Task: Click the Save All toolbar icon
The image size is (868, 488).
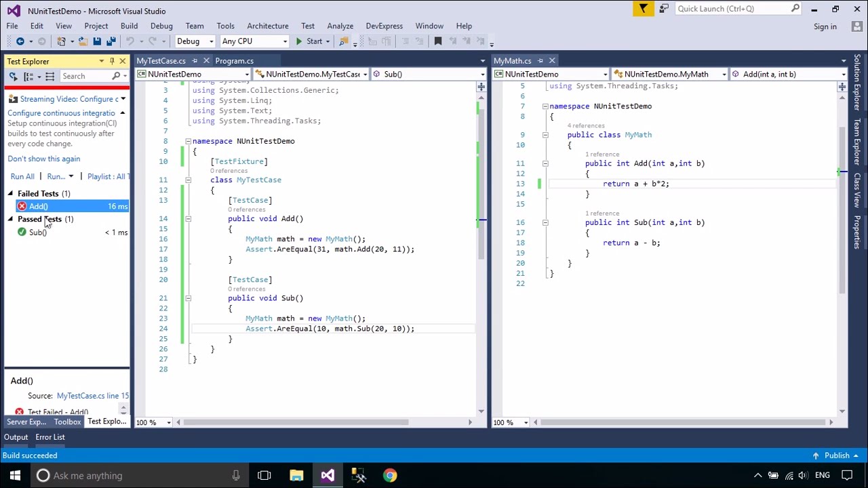Action: (x=111, y=41)
